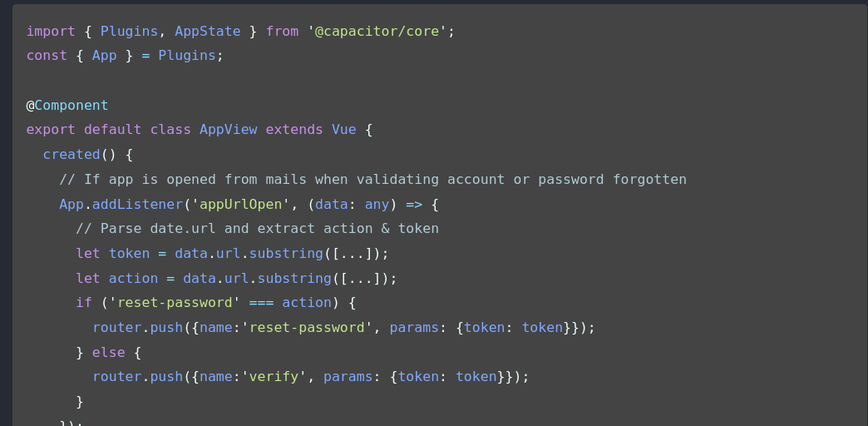Click the addListener method call

[x=137, y=204]
